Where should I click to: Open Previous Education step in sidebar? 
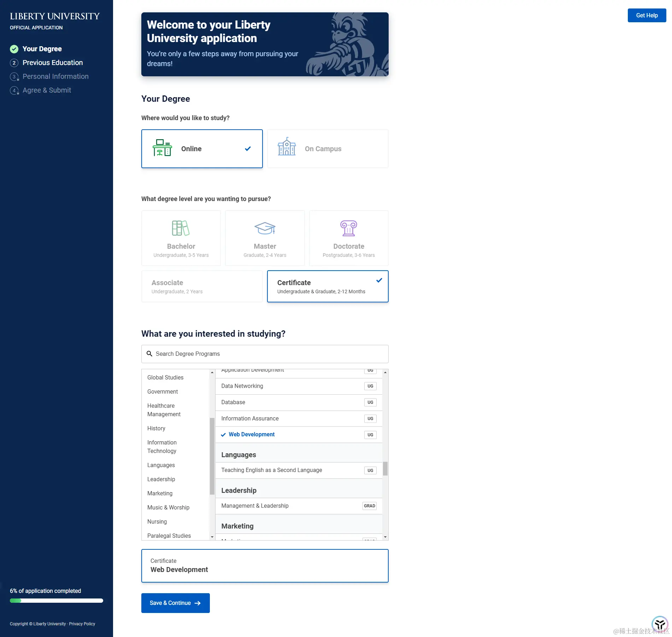(x=53, y=63)
